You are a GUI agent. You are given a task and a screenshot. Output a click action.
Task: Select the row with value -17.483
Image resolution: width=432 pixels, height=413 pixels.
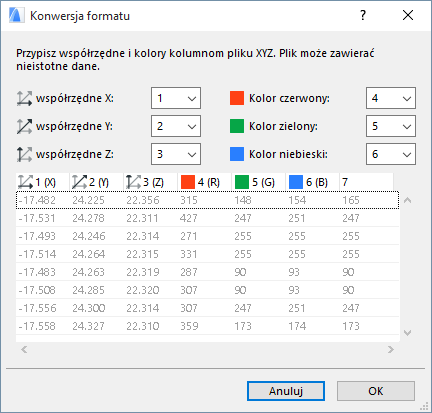click(x=207, y=272)
